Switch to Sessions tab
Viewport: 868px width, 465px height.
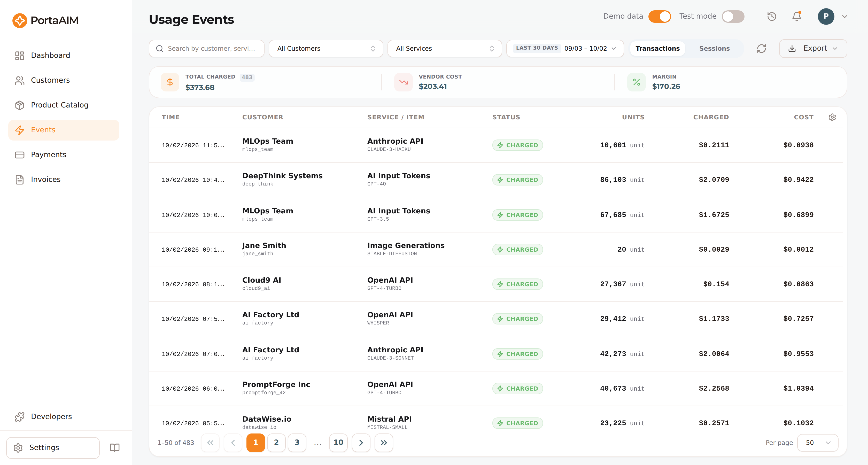tap(714, 49)
